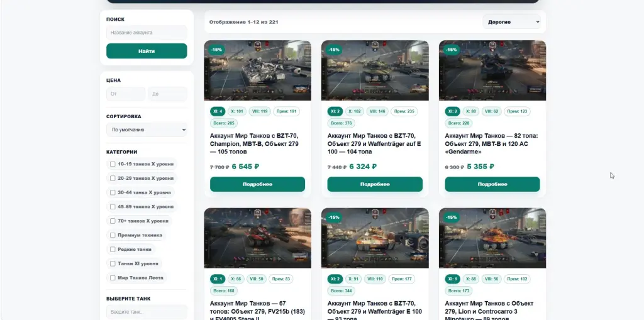Click Подробнее under the 6 324 ₽ account

pos(375,184)
